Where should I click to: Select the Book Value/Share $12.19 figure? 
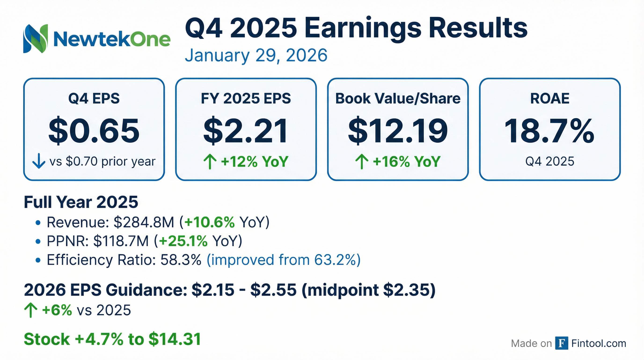point(398,131)
